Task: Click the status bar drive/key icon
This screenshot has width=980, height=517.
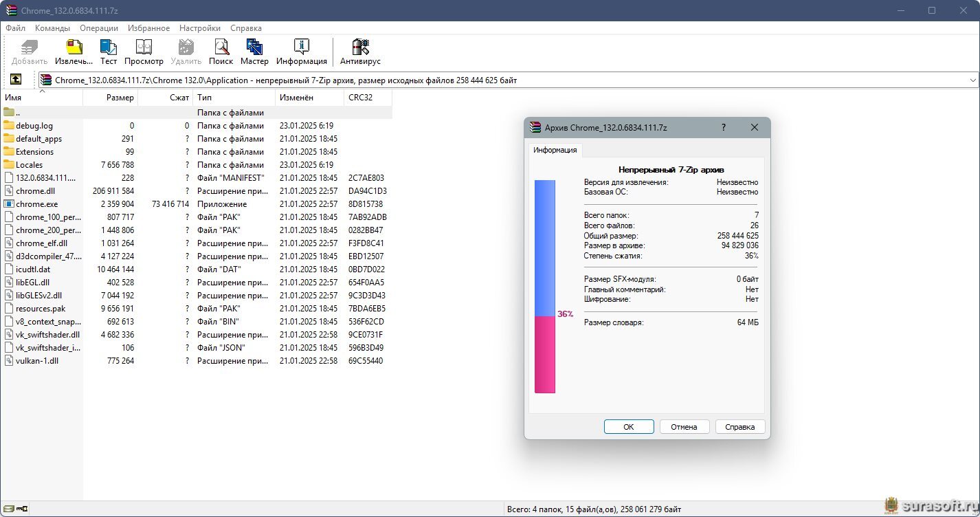Action: click(16, 509)
